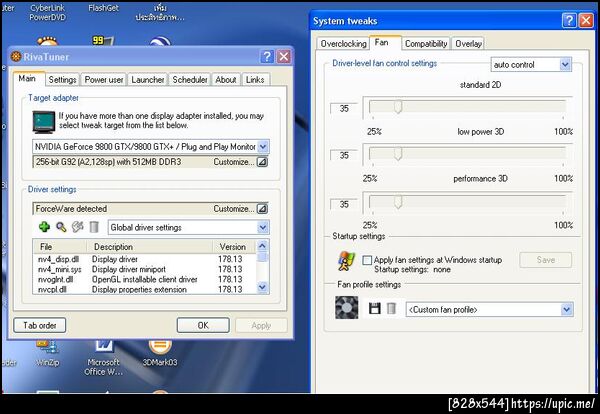Select the Main tab in RivaTuner
The width and height of the screenshot is (600, 414).
(28, 78)
